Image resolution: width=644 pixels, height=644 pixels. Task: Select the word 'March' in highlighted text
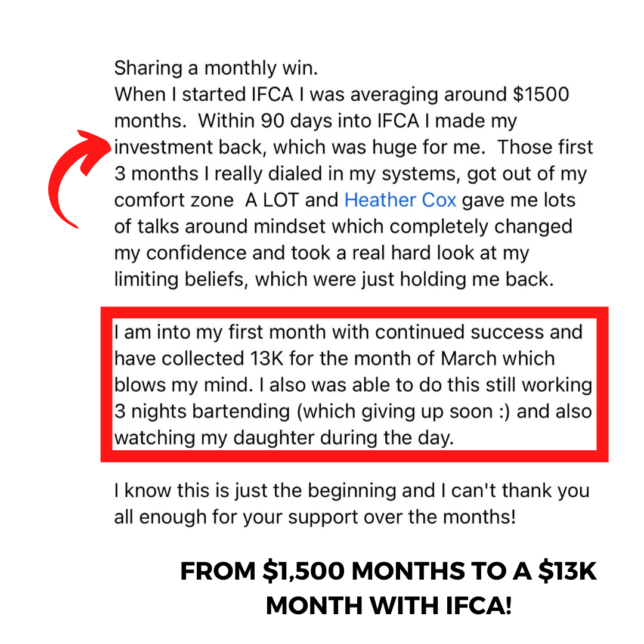point(468,358)
